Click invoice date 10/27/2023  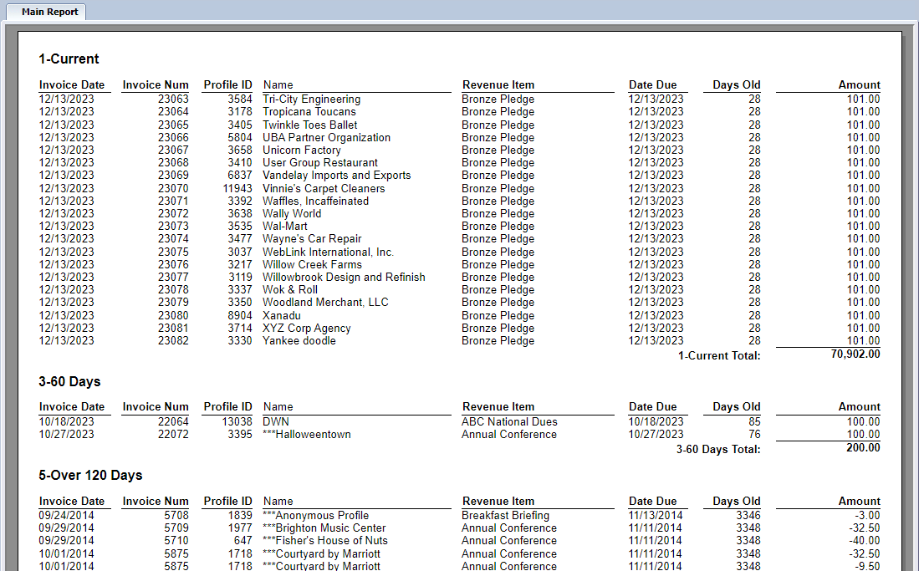click(67, 434)
